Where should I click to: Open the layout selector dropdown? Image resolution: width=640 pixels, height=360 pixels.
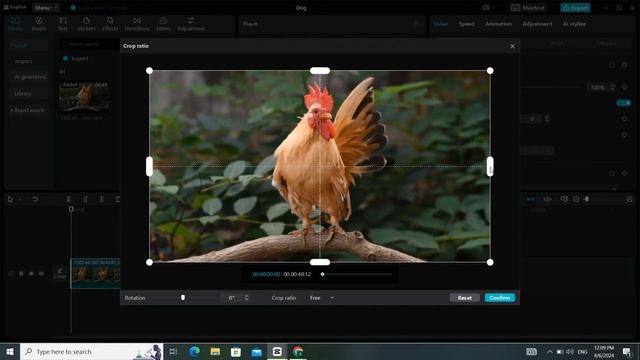pyautogui.click(x=488, y=7)
